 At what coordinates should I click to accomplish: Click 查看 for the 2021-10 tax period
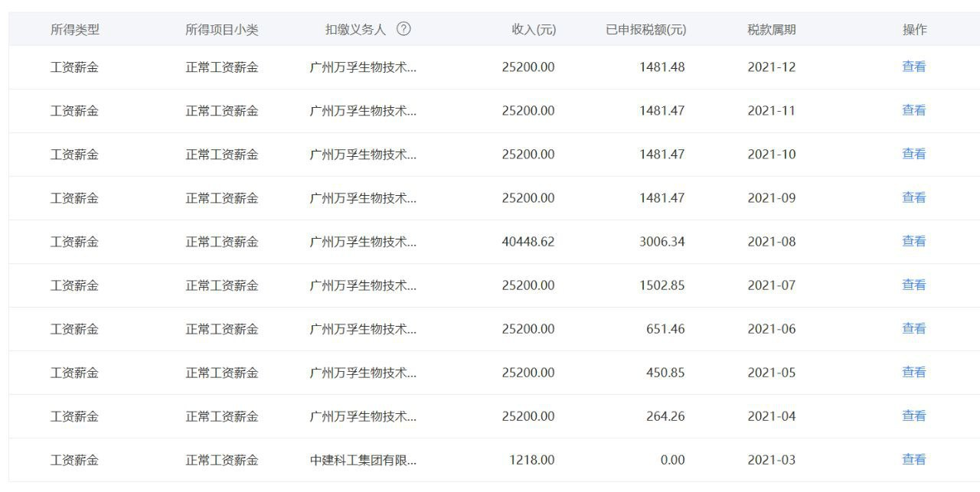[x=914, y=154]
